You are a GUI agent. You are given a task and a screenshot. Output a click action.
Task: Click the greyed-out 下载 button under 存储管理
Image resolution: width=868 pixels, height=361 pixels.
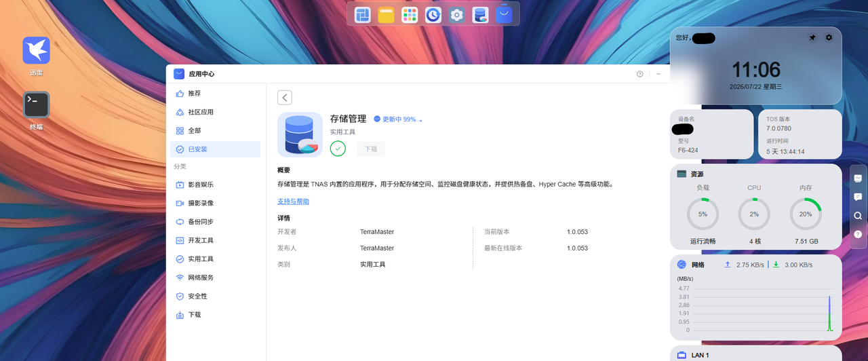click(x=371, y=149)
